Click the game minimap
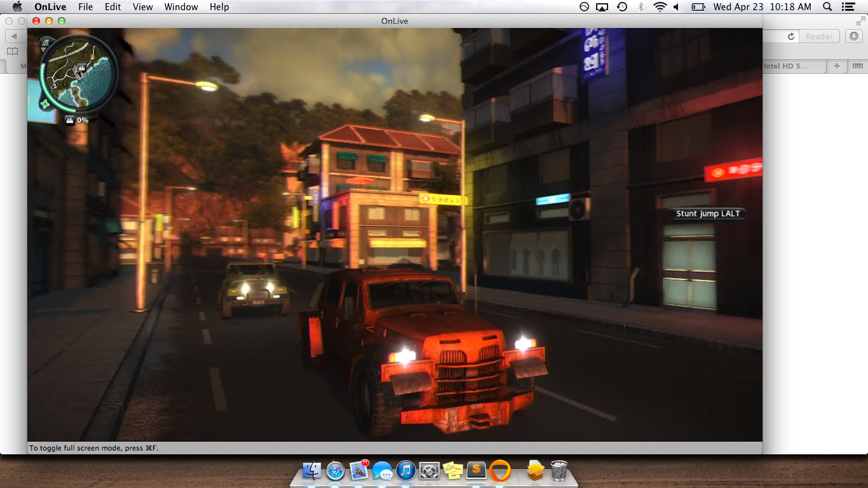This screenshot has height=488, width=868. (78, 74)
